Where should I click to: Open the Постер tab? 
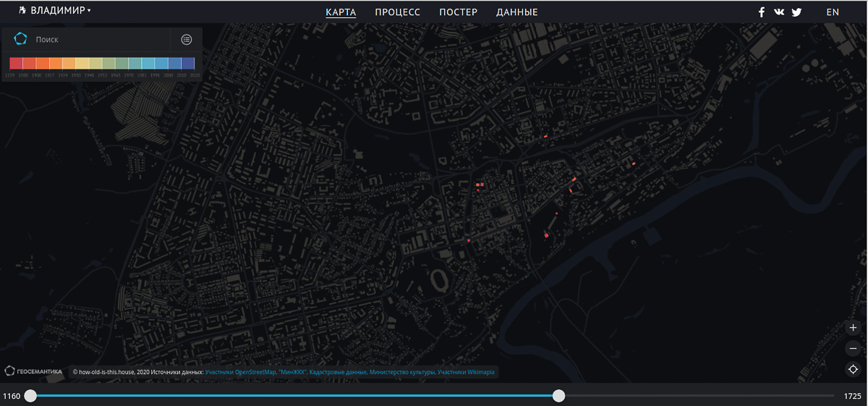coord(458,12)
